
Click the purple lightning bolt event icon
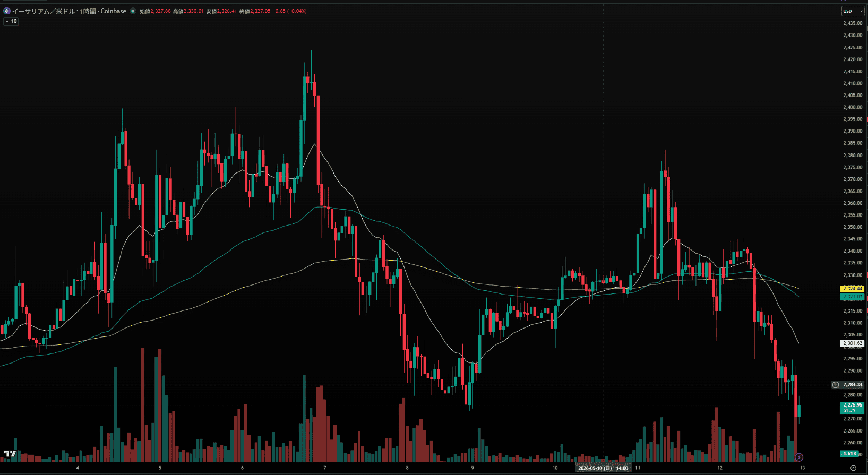[799, 457]
